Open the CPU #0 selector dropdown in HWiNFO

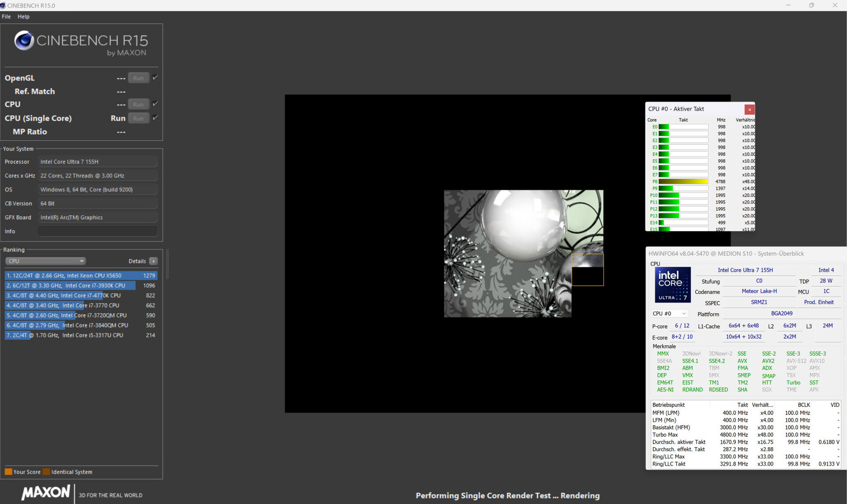click(669, 314)
